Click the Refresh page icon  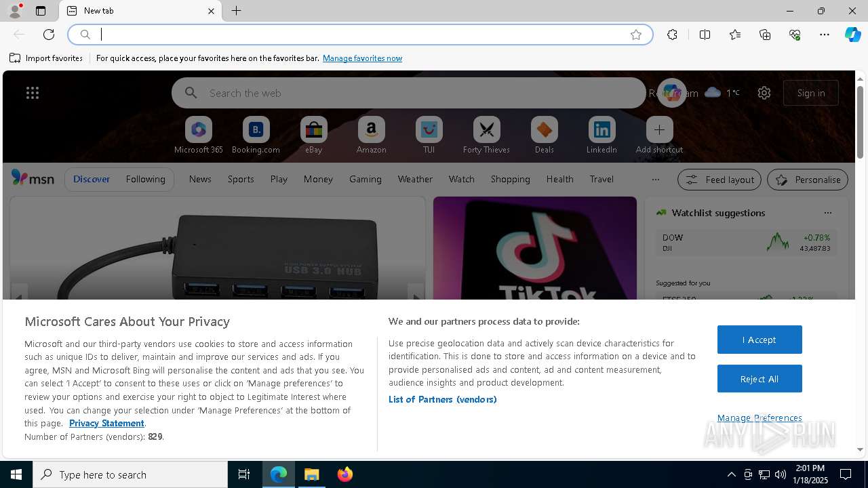(49, 35)
